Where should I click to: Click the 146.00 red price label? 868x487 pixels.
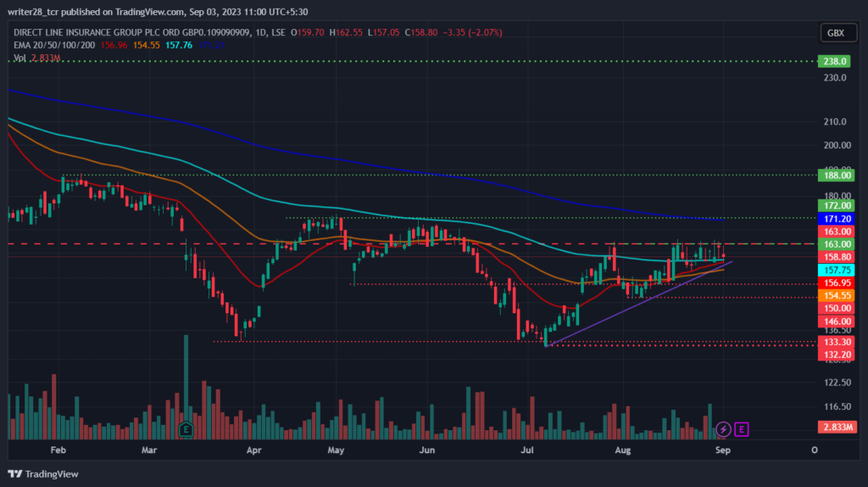click(837, 322)
